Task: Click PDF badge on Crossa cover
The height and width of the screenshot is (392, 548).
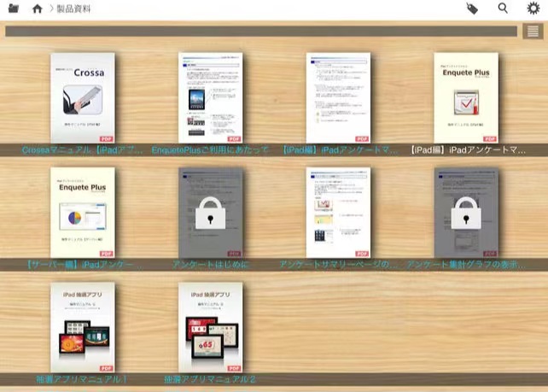Action: click(106, 139)
